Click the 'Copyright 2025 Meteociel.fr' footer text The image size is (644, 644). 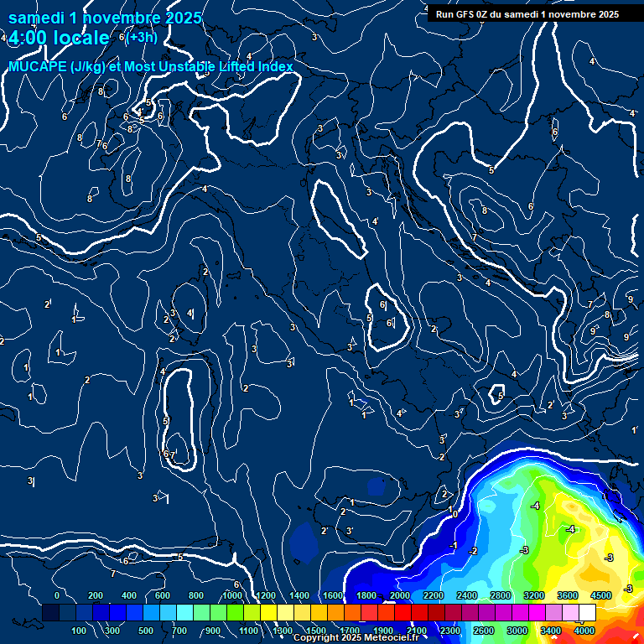(x=356, y=637)
